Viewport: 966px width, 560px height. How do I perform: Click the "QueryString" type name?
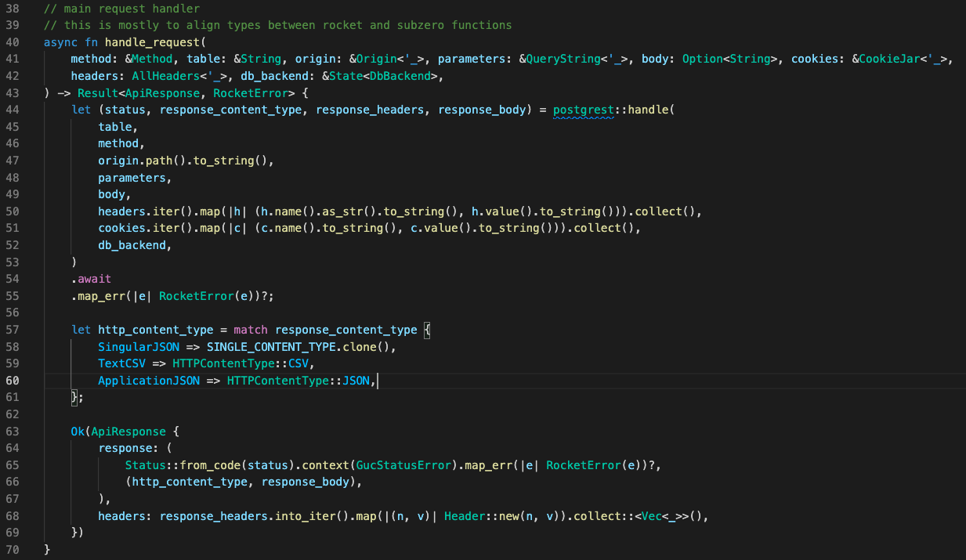click(563, 59)
